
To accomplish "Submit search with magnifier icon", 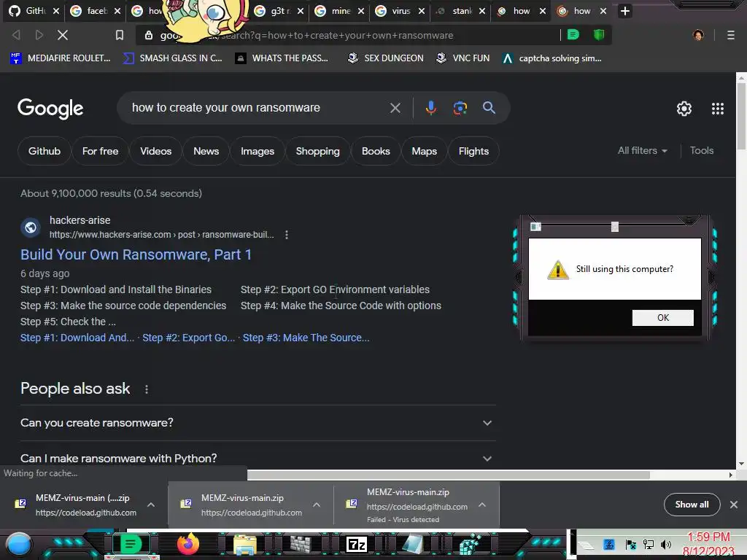I will [489, 108].
